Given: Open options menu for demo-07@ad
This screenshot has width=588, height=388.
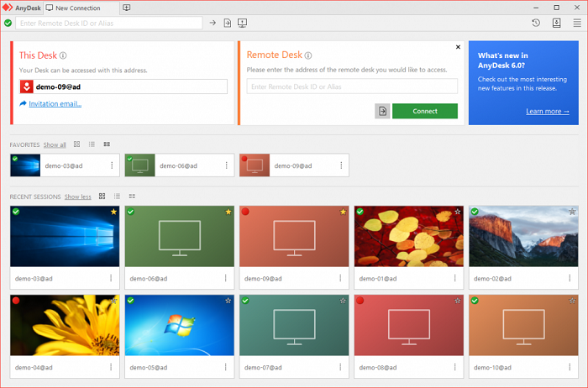Looking at the screenshot, I should coord(340,367).
